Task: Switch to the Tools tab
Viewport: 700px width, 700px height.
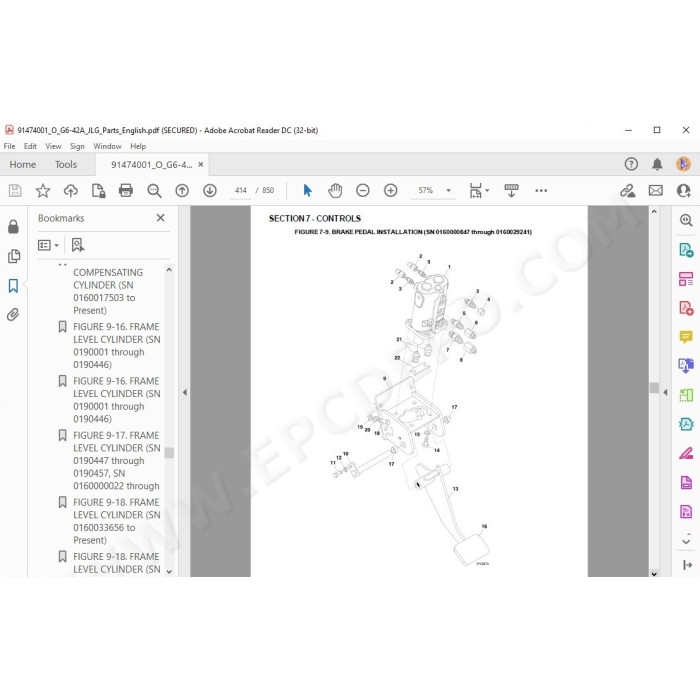Action: (66, 165)
